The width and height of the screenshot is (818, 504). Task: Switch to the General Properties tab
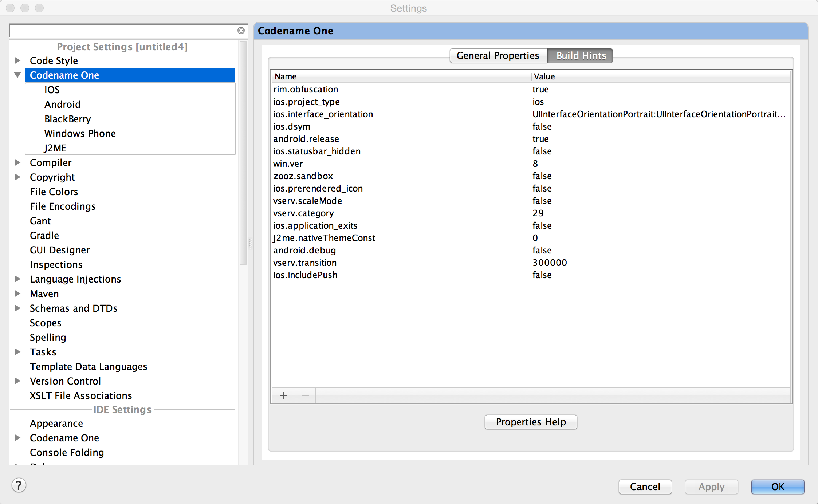click(498, 56)
